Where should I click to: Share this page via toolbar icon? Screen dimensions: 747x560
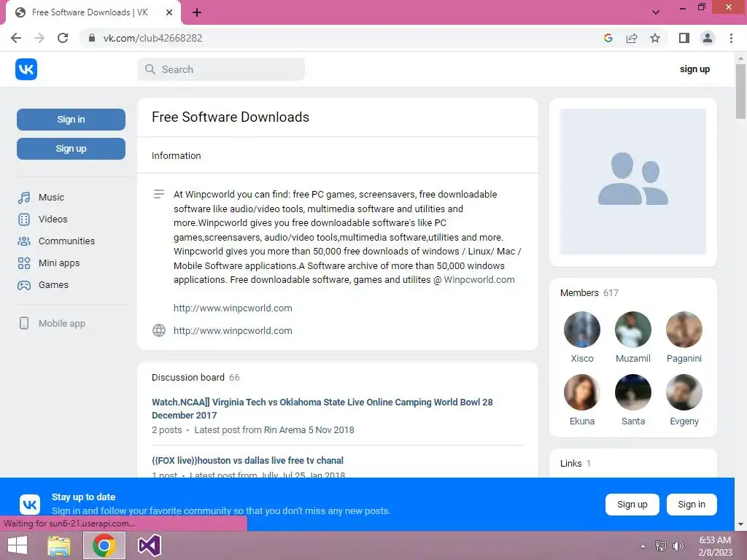632,38
